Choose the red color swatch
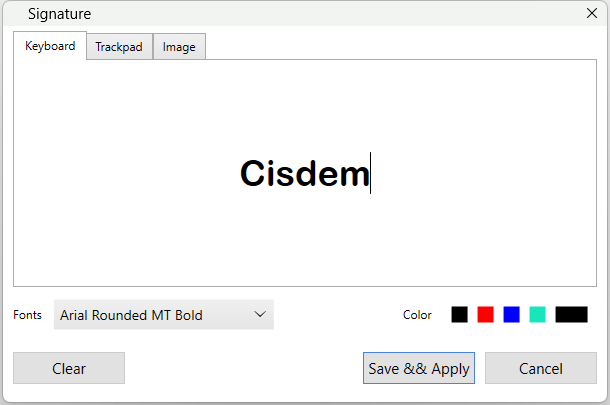The width and height of the screenshot is (610, 405). [x=486, y=315]
